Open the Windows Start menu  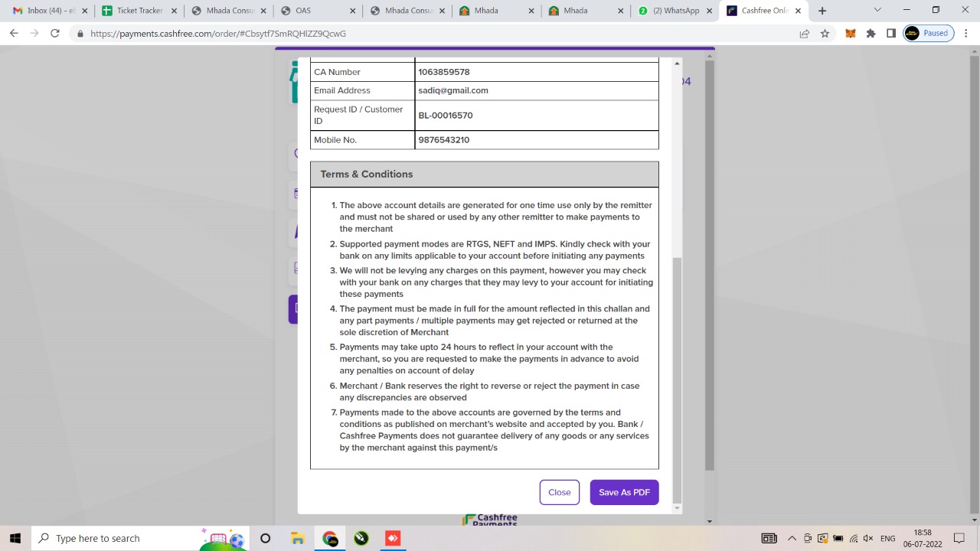15,538
